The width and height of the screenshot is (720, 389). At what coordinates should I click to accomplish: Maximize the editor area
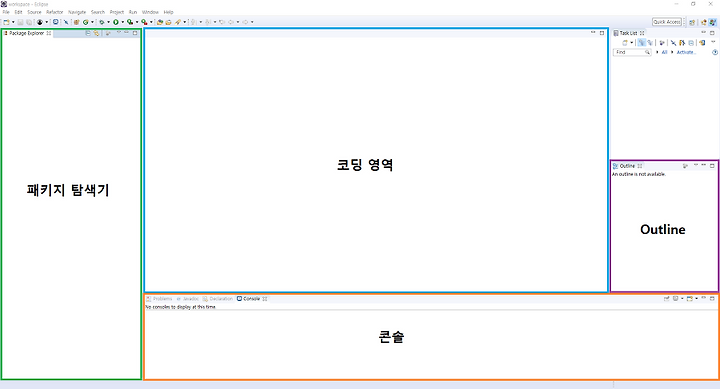pos(602,33)
